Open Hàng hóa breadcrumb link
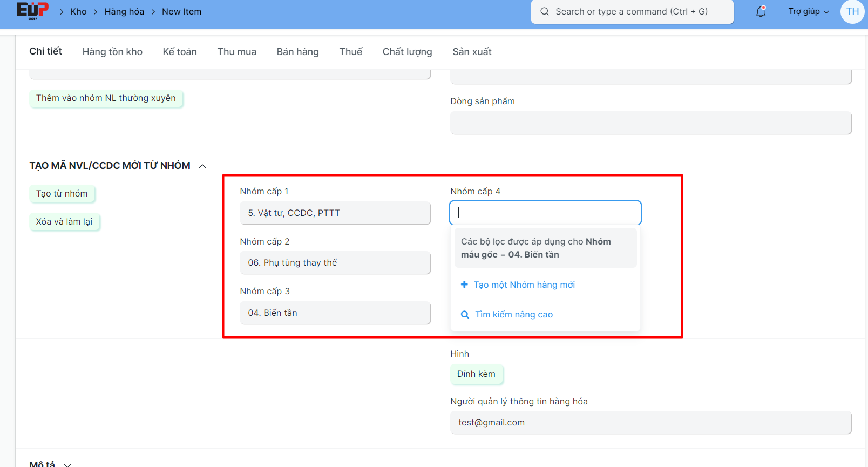Screen dimensions: 868x467 click(x=124, y=12)
